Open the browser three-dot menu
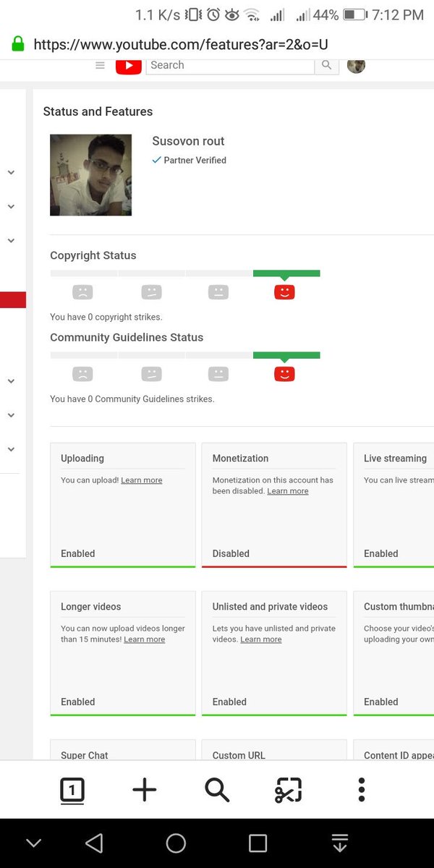The image size is (434, 868). (x=362, y=790)
